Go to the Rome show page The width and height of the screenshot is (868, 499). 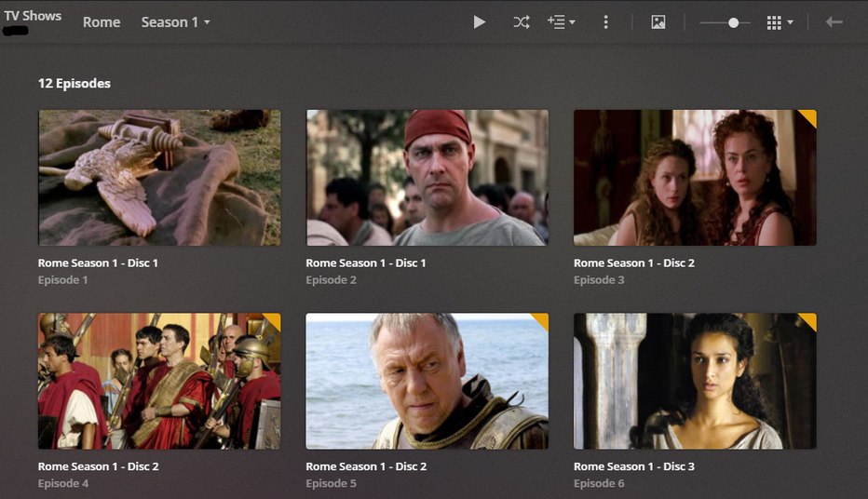click(102, 22)
